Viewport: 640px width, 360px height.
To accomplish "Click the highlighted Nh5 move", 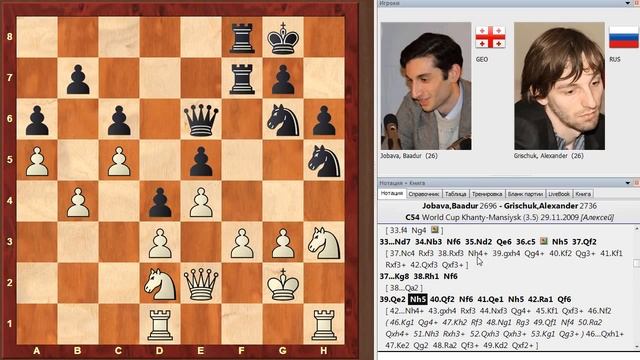I will pyautogui.click(x=418, y=299).
